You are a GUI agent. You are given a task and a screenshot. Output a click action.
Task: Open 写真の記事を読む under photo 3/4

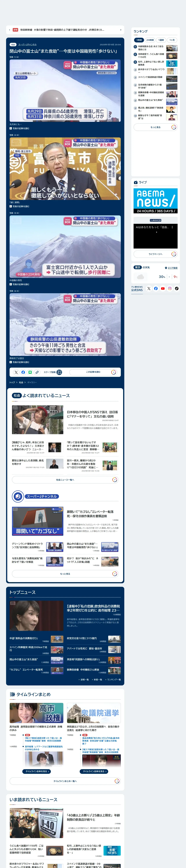pyautogui.click(x=19, y=284)
